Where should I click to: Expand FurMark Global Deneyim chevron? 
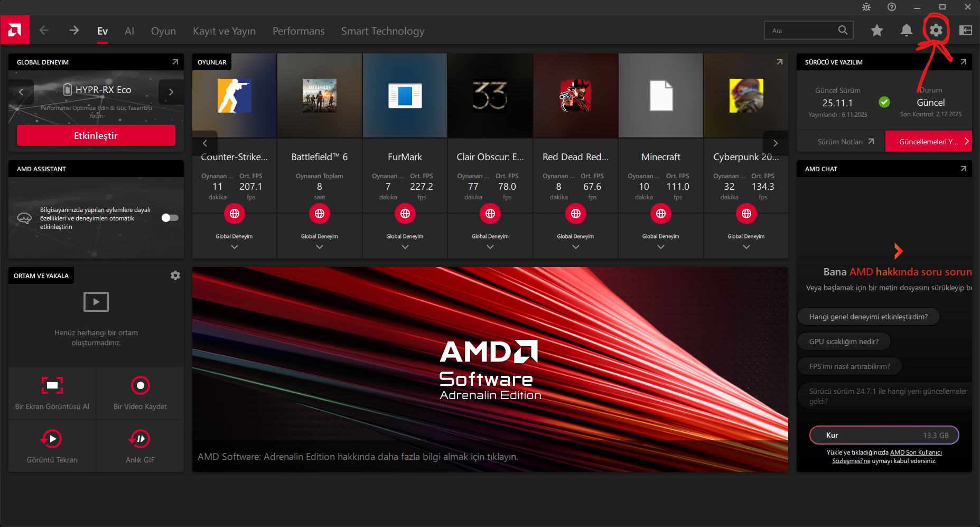[405, 247]
